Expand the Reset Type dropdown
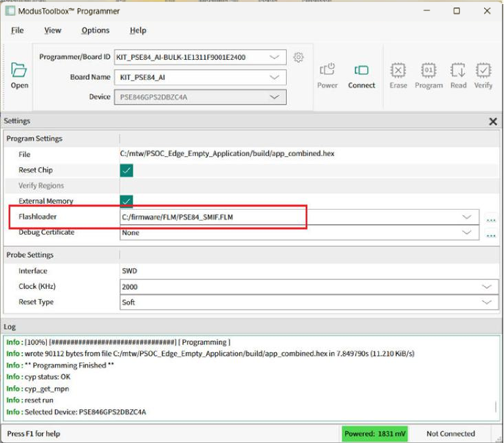Image resolution: width=504 pixels, height=443 pixels. [487, 302]
